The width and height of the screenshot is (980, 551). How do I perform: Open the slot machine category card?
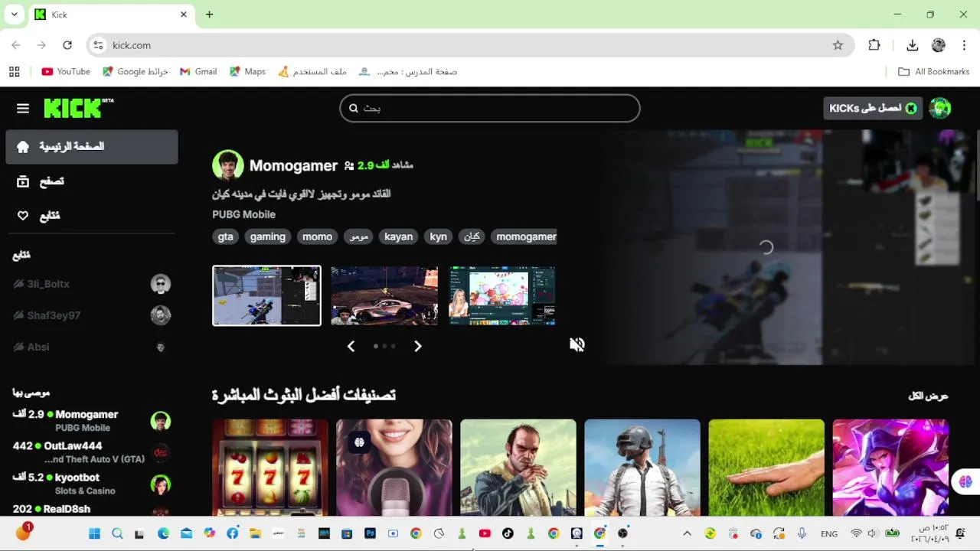[x=269, y=468]
